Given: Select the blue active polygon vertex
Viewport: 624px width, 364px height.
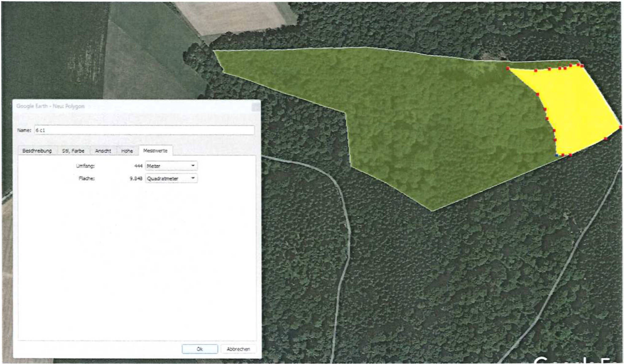Looking at the screenshot, I should click(557, 155).
